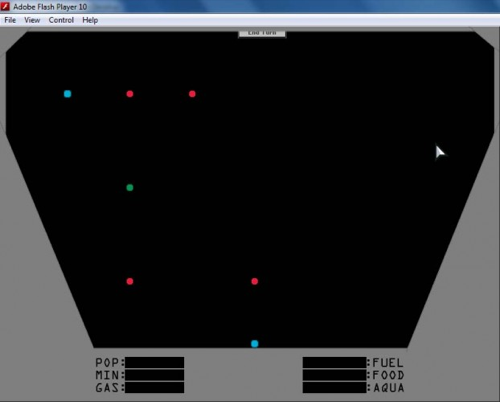Click the Adobe Flash Player logo icon
The image size is (500, 402).
(x=5, y=6)
